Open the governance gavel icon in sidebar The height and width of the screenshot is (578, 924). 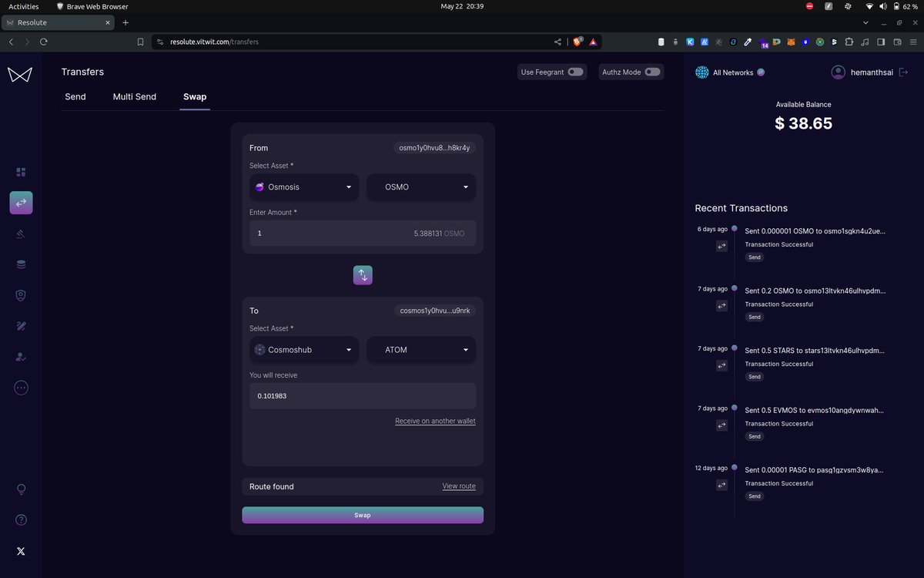21,234
